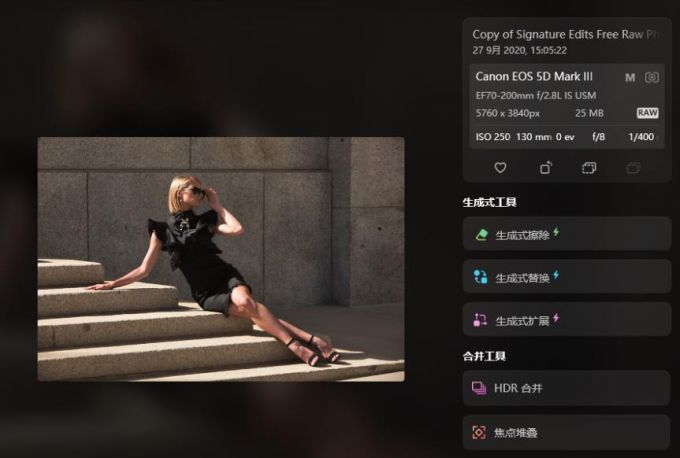Click the dimmed paste adjustments icon
The image size is (680, 458).
pyautogui.click(x=633, y=168)
